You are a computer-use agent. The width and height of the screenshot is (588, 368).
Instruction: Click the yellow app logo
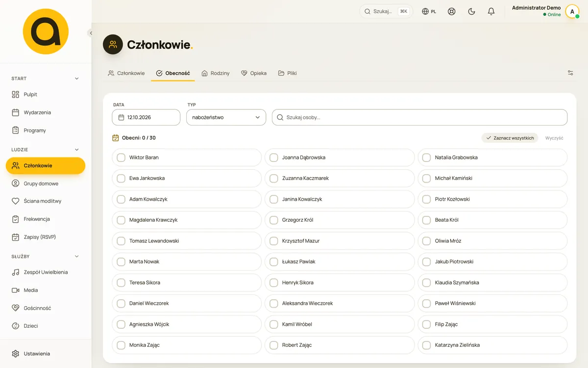click(46, 31)
